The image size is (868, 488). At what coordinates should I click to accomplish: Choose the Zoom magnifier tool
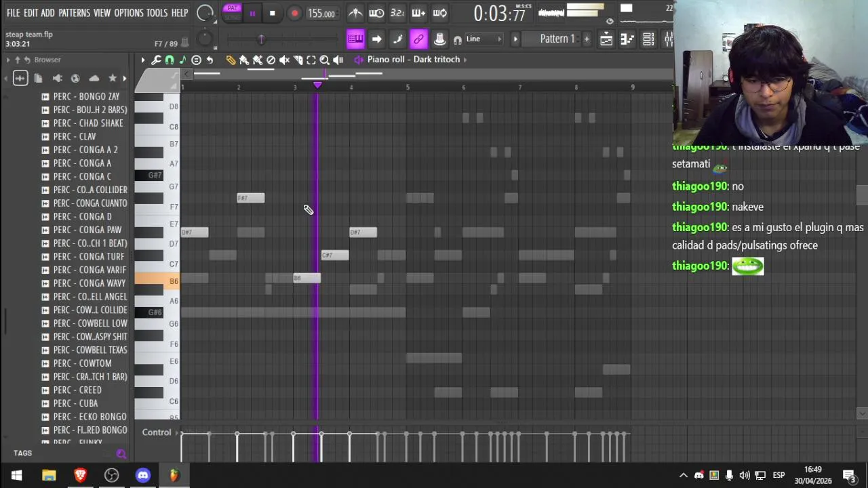point(325,60)
